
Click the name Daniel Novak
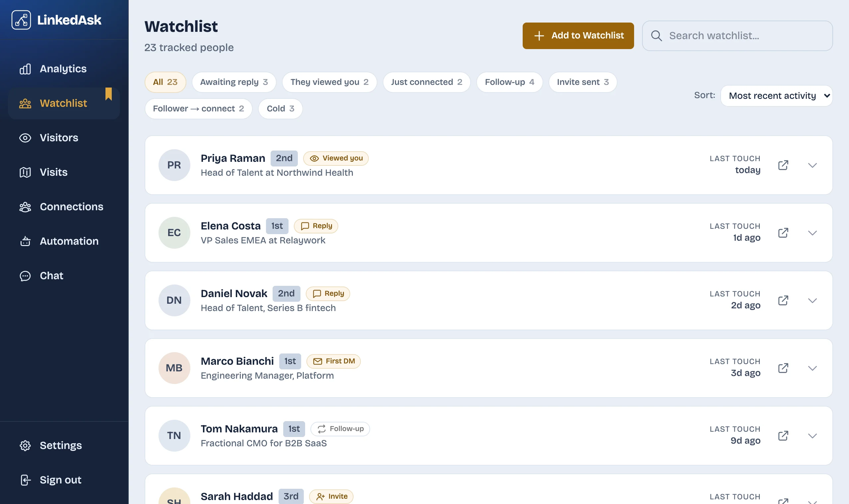pos(234,293)
